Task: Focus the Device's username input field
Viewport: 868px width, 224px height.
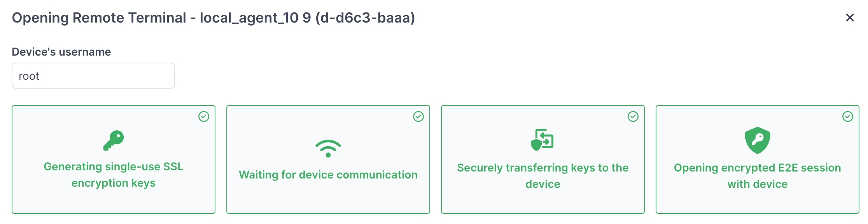Action: (x=93, y=76)
